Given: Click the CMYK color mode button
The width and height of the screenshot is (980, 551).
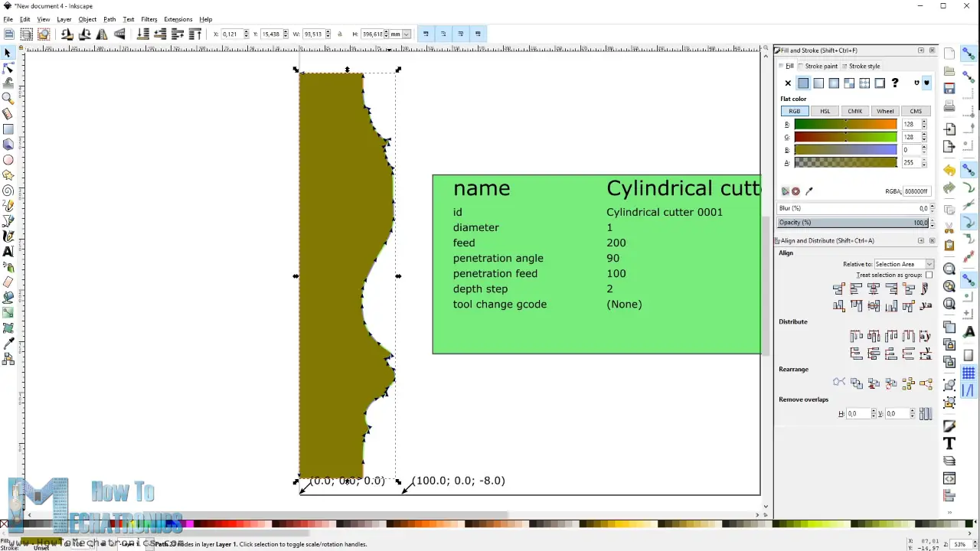Looking at the screenshot, I should [854, 111].
